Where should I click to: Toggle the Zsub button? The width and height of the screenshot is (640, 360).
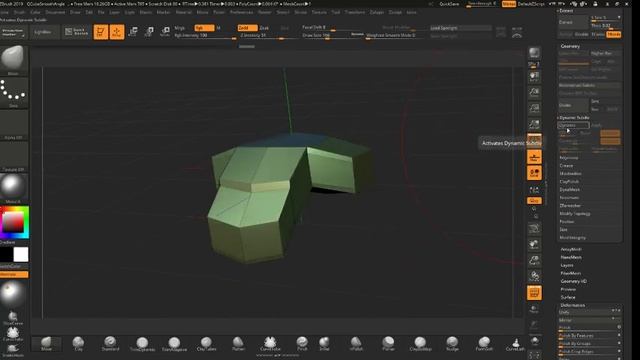click(264, 28)
